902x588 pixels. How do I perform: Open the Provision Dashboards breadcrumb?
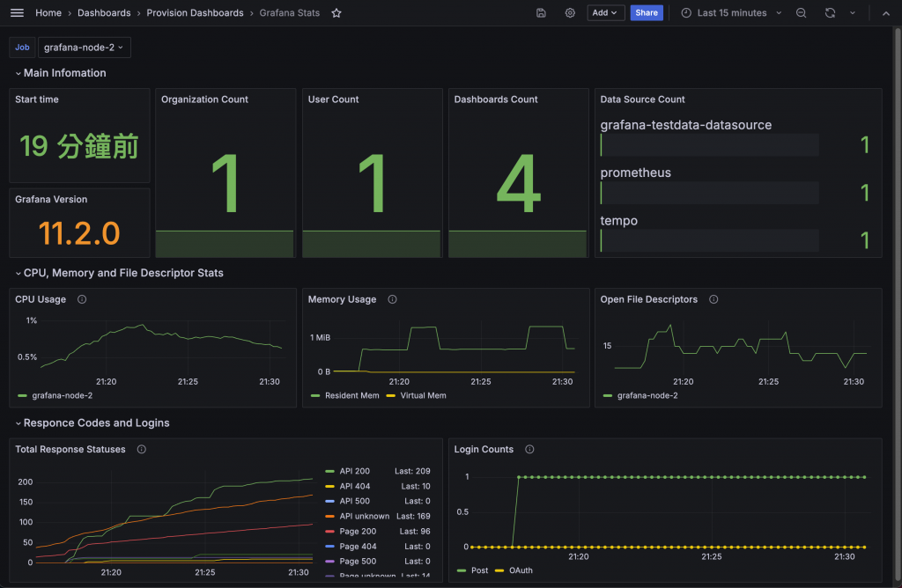[195, 12]
